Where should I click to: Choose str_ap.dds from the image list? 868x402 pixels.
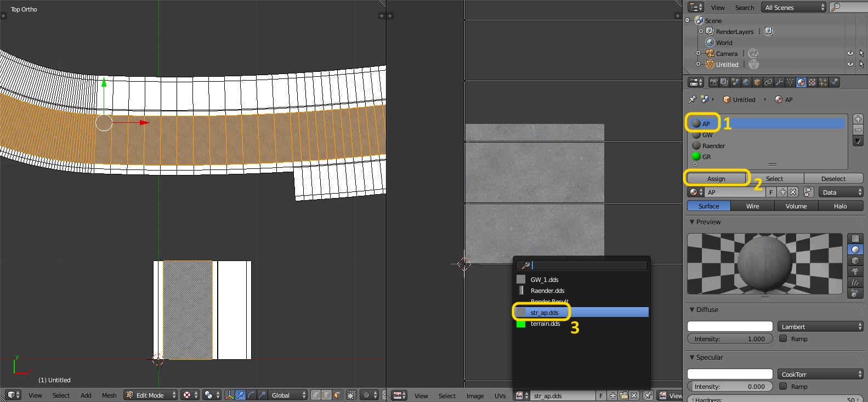[x=544, y=313]
